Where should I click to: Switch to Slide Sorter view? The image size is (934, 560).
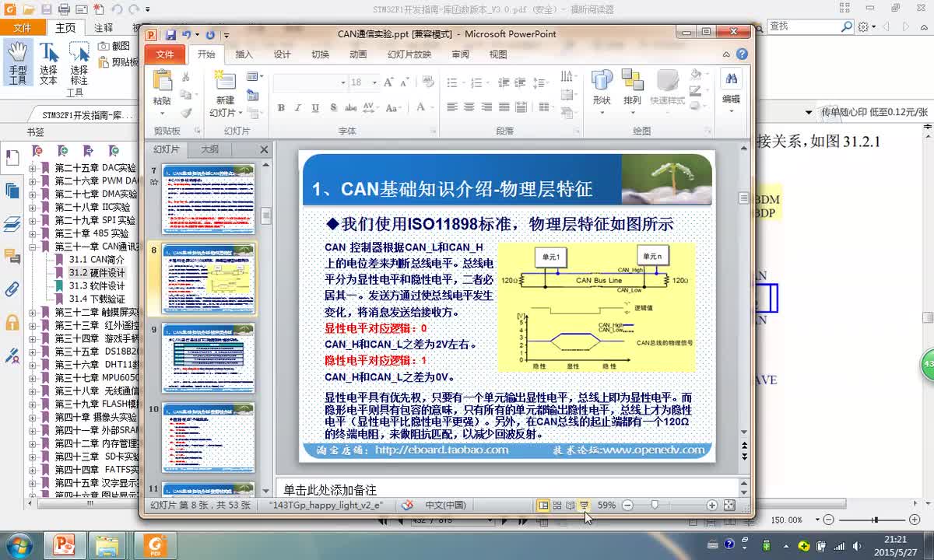tap(557, 506)
